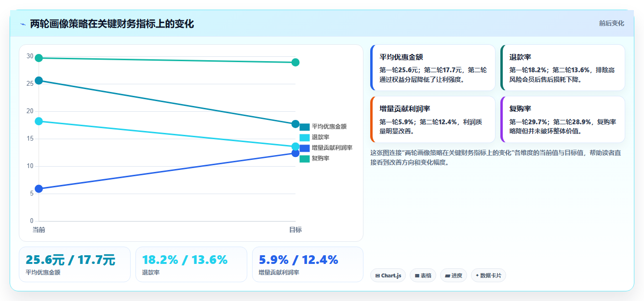Open the 复购率 info card heading
This screenshot has height=301, width=644.
[x=520, y=108]
